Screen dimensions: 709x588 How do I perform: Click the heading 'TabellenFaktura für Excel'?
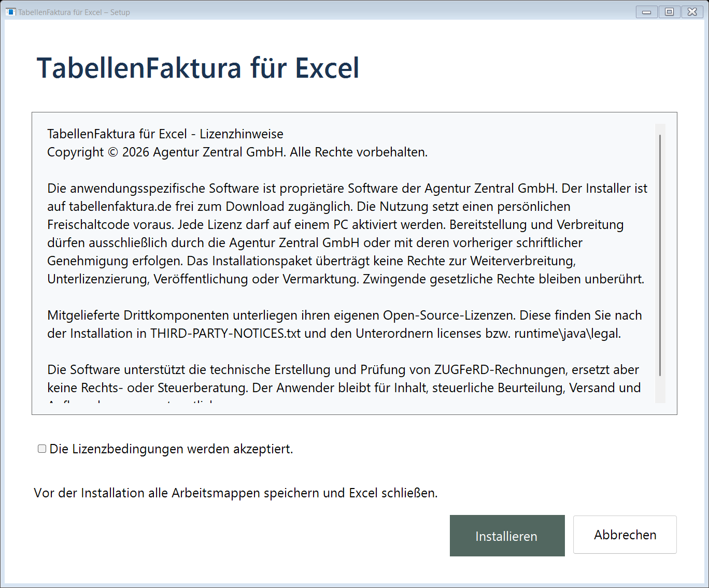coord(198,68)
